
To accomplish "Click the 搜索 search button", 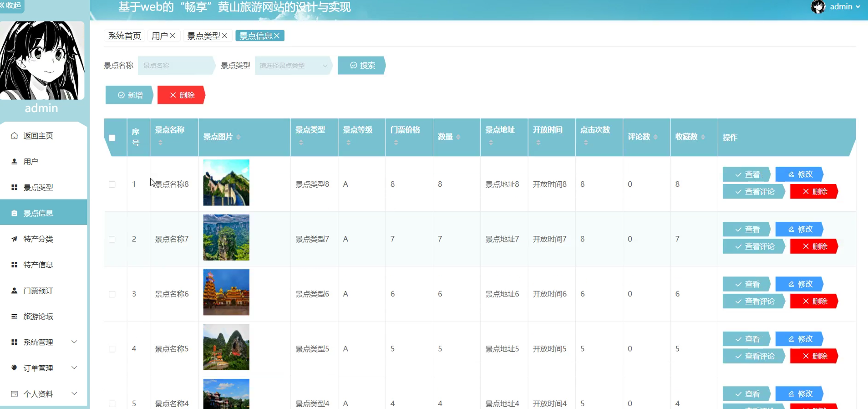I will (x=362, y=66).
